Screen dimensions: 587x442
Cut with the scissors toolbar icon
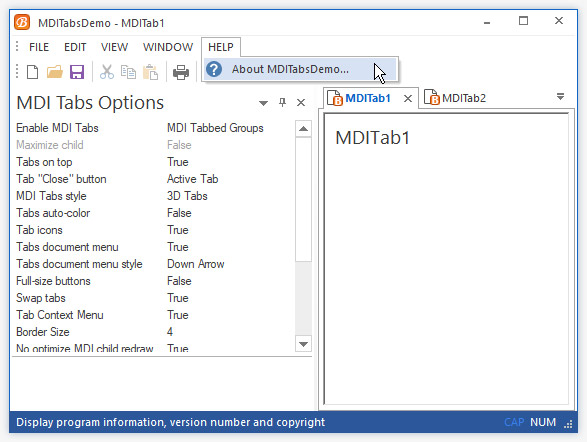coord(107,72)
